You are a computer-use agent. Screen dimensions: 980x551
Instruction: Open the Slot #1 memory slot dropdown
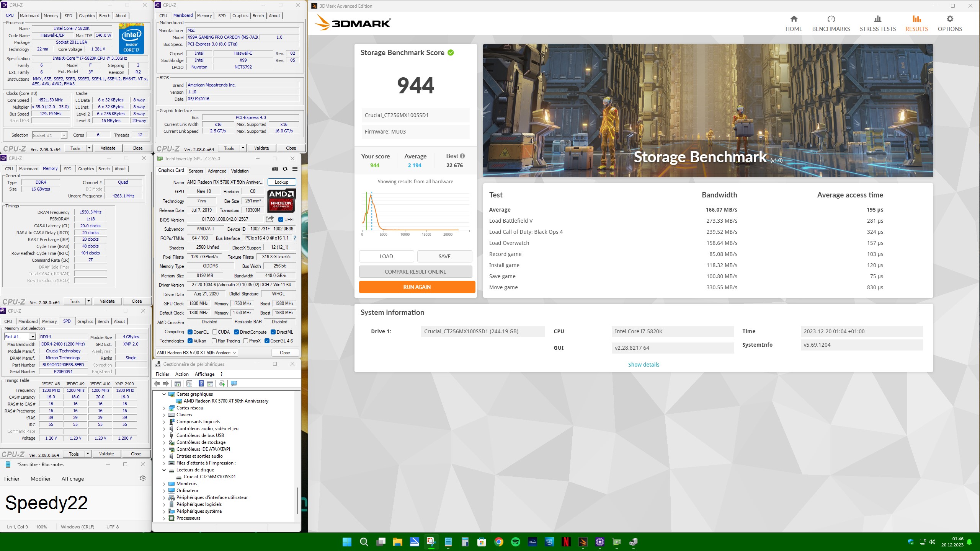20,337
